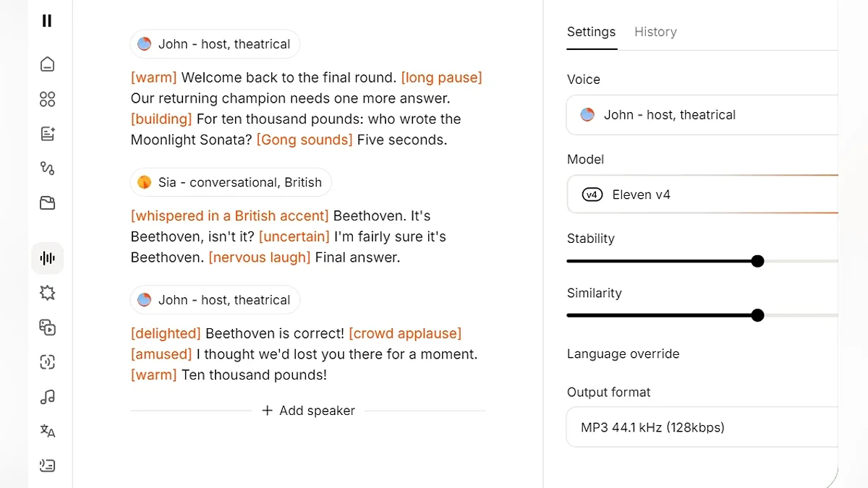Switch to the History tab
Viewport: 868px width, 488px height.
655,32
